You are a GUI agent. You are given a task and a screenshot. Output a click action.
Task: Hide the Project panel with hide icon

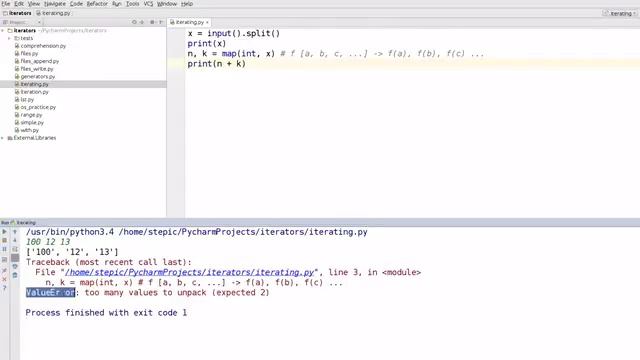click(x=161, y=22)
